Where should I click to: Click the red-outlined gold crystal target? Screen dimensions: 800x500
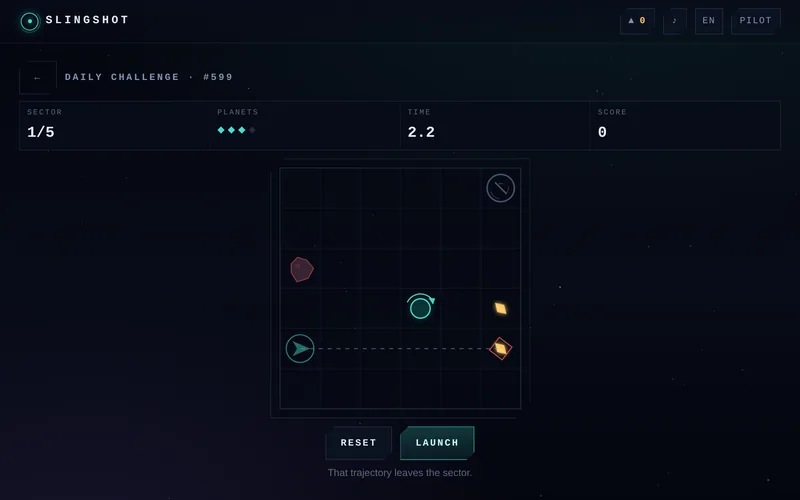click(x=501, y=348)
